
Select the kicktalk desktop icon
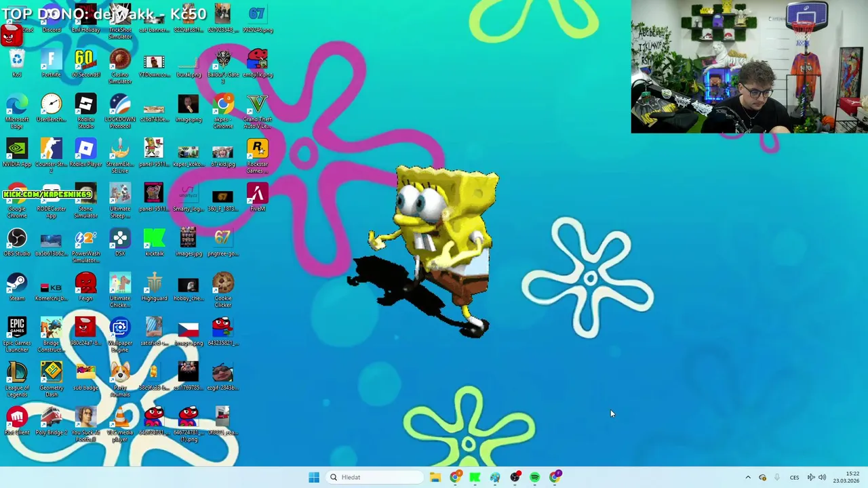coord(154,243)
